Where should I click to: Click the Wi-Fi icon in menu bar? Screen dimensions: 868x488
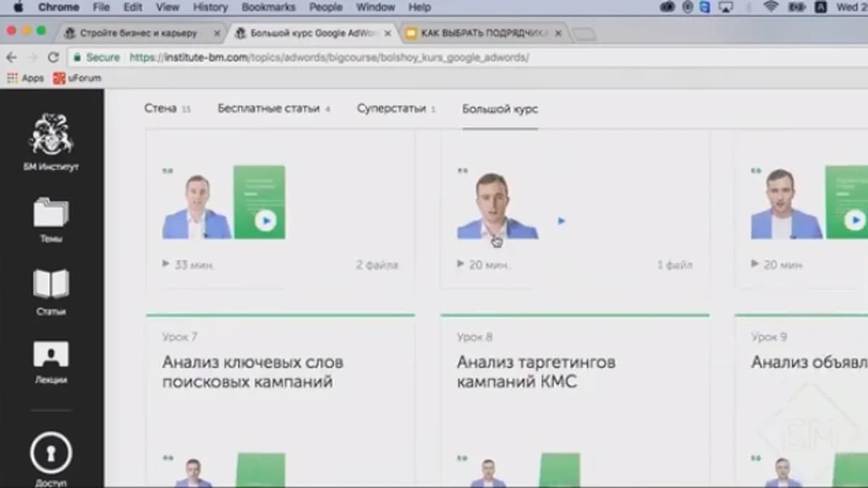click(770, 7)
